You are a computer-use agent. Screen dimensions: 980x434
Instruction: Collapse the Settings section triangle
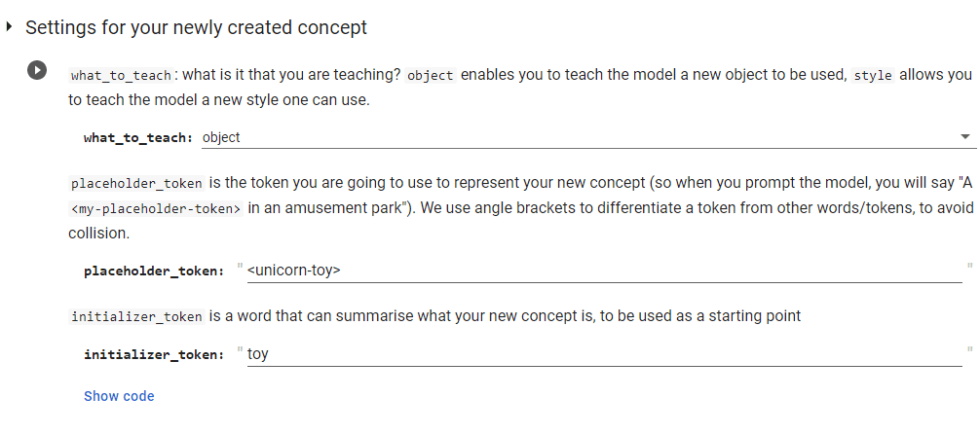[x=10, y=27]
